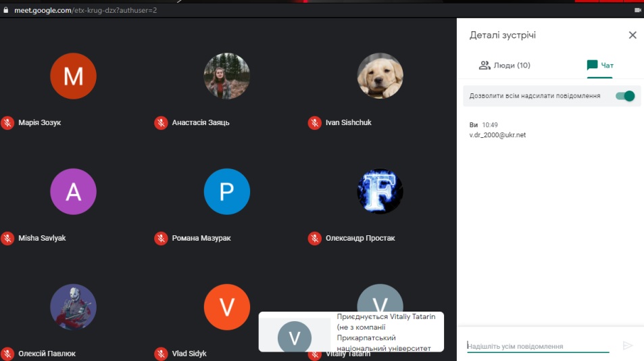Click the muted mic icon beside Олексій Павлюк
The height and width of the screenshot is (361, 644).
(7, 354)
